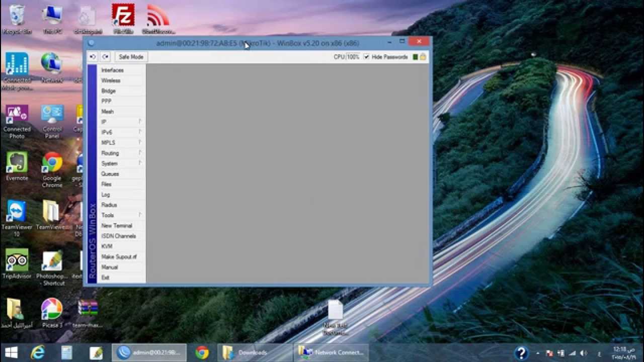
Task: Click the Undo arrow in WinBox toolbar
Action: 93,57
